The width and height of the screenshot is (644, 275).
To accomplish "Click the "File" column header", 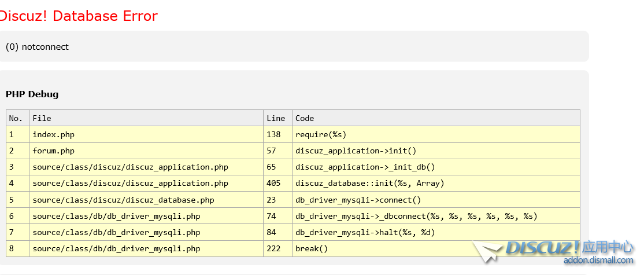I will pos(146,118).
